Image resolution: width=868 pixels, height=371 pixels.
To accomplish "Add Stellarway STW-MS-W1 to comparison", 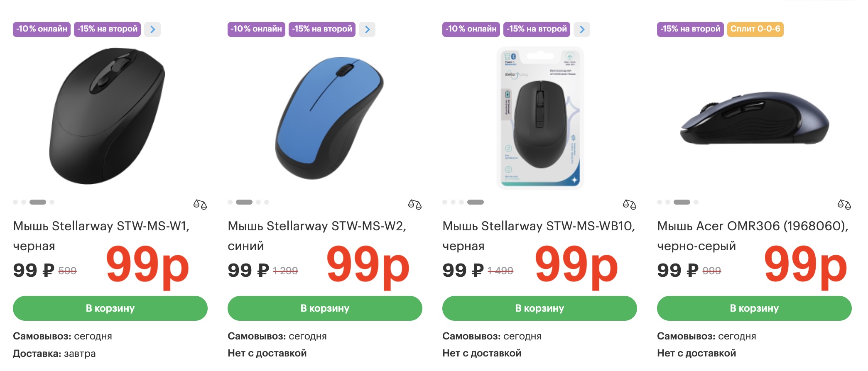I will coord(200,204).
